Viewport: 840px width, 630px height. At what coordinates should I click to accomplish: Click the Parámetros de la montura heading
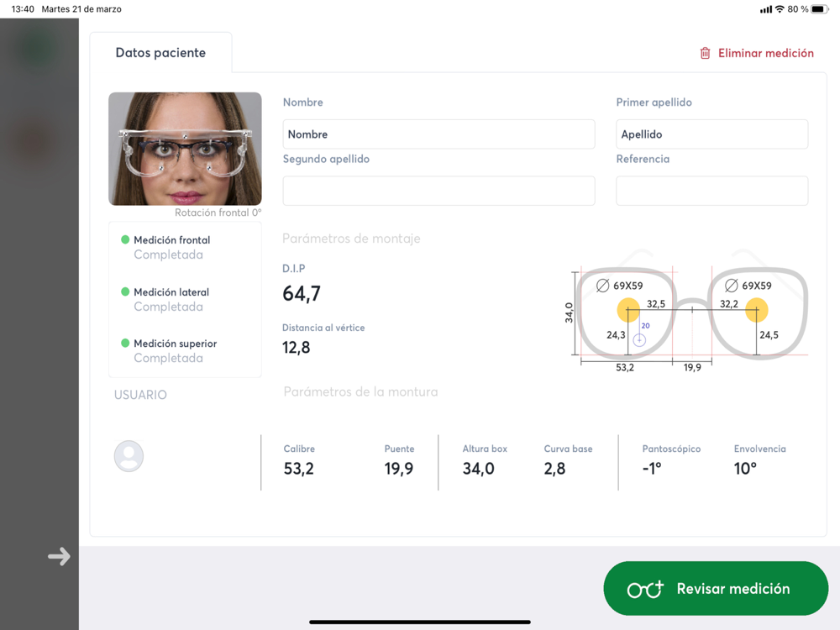360,391
